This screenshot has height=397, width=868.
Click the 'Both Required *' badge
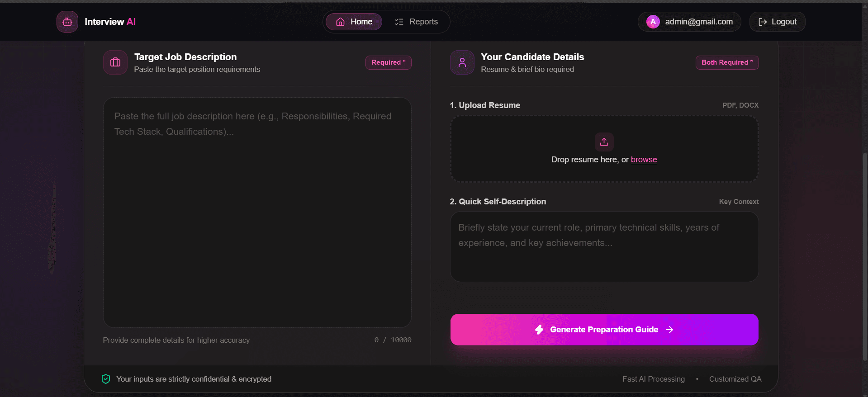[x=727, y=62]
